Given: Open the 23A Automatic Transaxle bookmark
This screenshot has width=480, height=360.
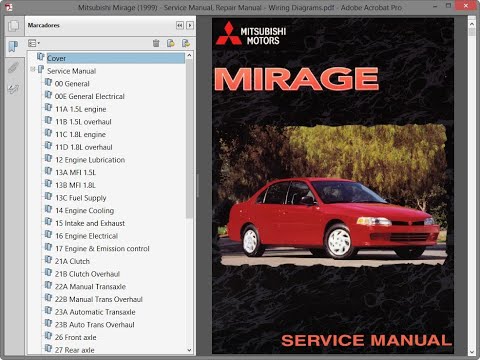Looking at the screenshot, I should coord(95,312).
